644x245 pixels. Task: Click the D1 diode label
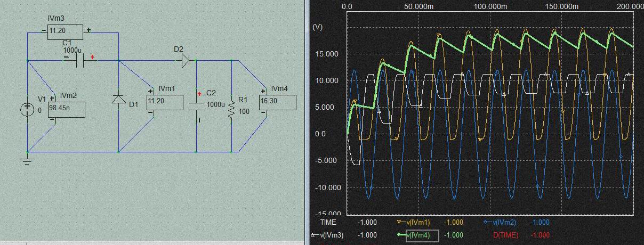[x=133, y=104]
